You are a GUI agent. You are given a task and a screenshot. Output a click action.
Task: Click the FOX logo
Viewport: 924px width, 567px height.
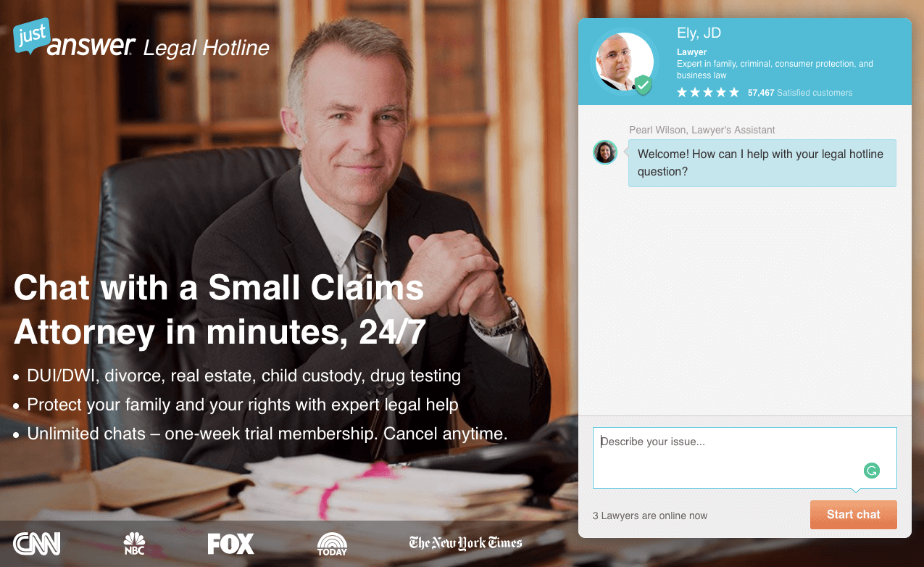[230, 544]
